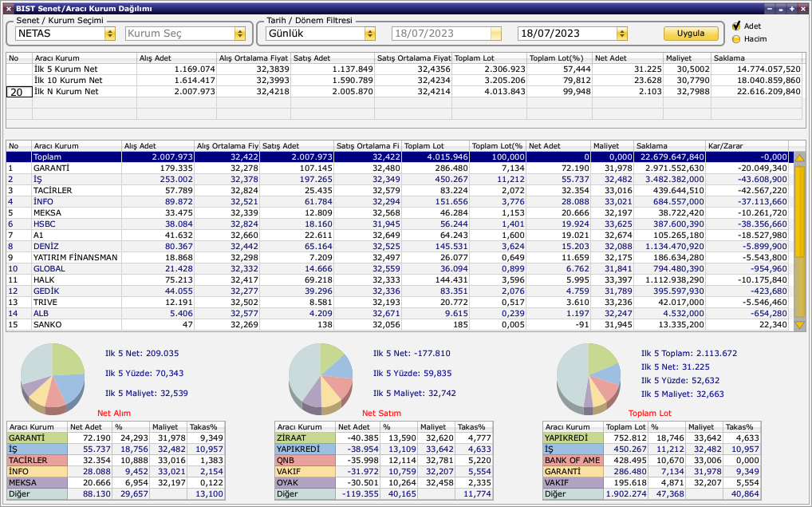Select the highlighted Toplam row in main table

coord(400,157)
